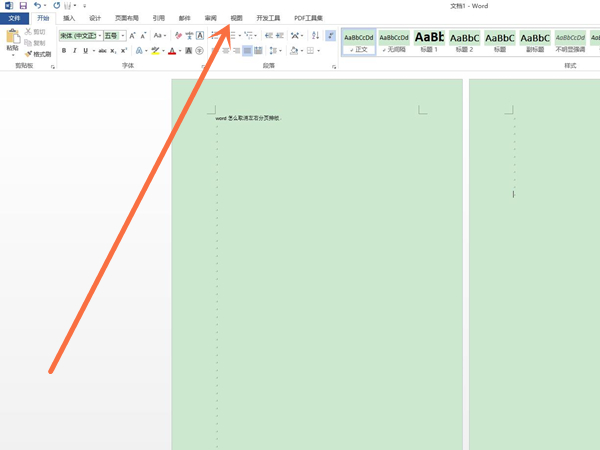Click the Cut scissors icon
The width and height of the screenshot is (600, 450).
click(x=29, y=32)
